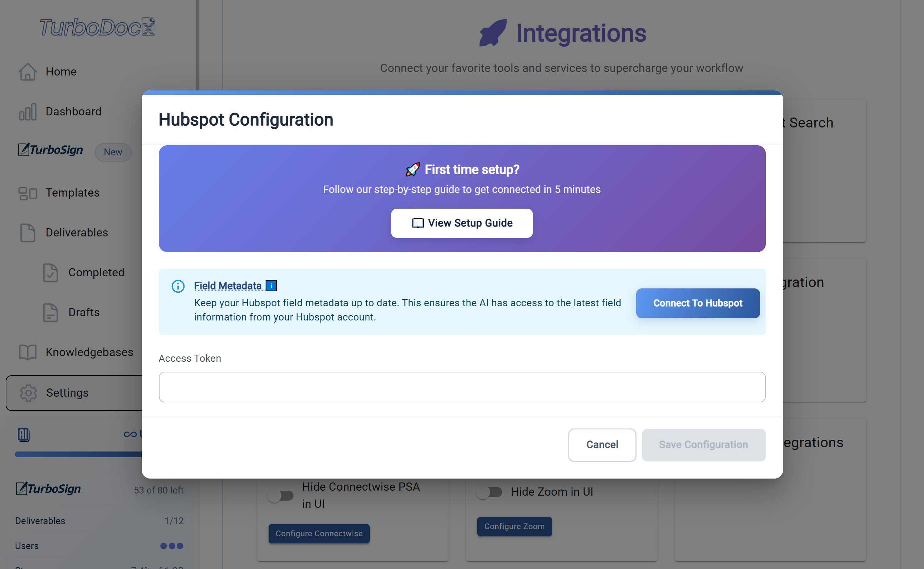Click the Deliverables label in usage panel

coord(40,521)
